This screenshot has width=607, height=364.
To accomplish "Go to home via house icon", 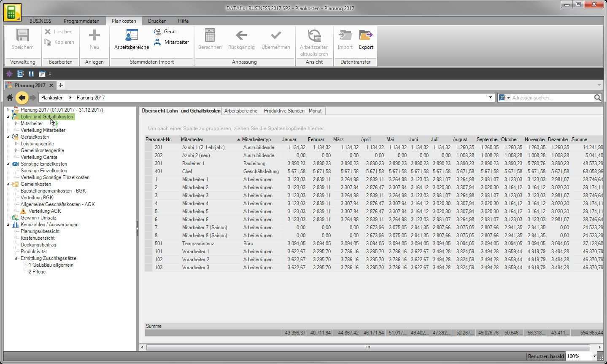I will pyautogui.click(x=10, y=98).
